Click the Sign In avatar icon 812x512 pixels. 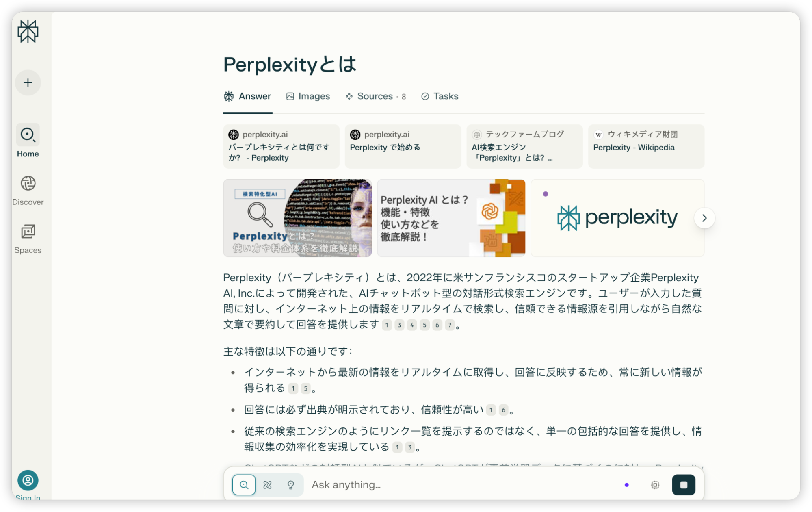(28, 480)
